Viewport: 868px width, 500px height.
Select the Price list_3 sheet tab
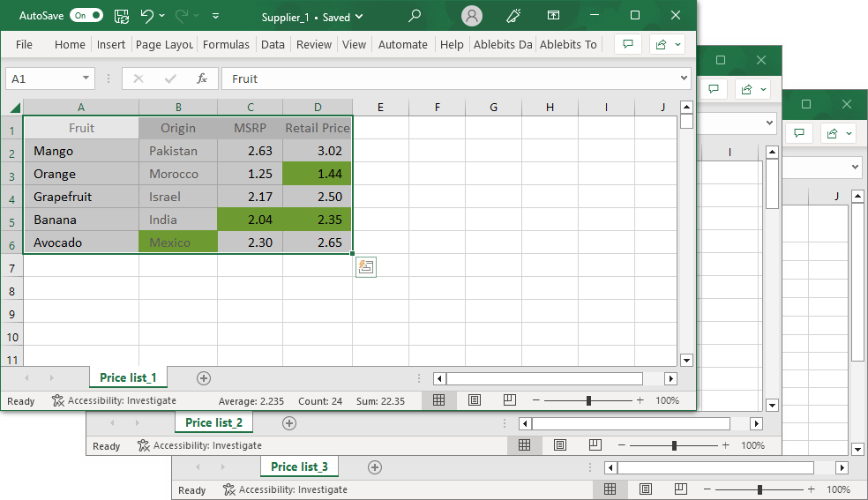point(300,466)
